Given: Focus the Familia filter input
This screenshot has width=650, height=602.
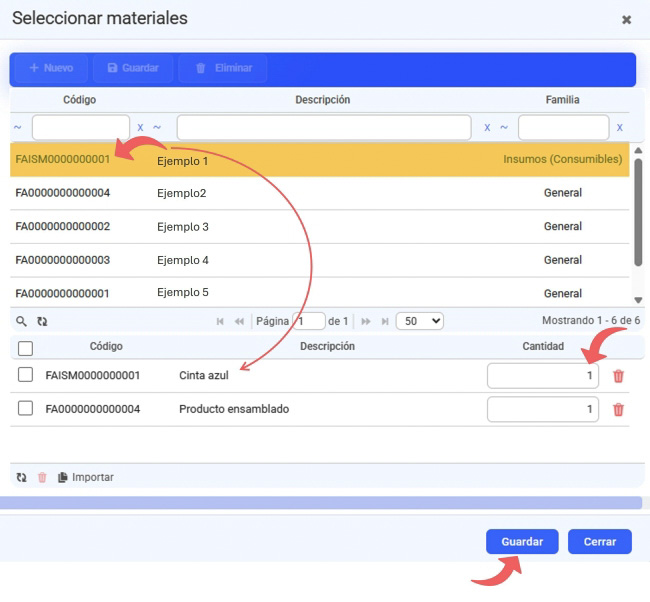Looking at the screenshot, I should pos(563,127).
